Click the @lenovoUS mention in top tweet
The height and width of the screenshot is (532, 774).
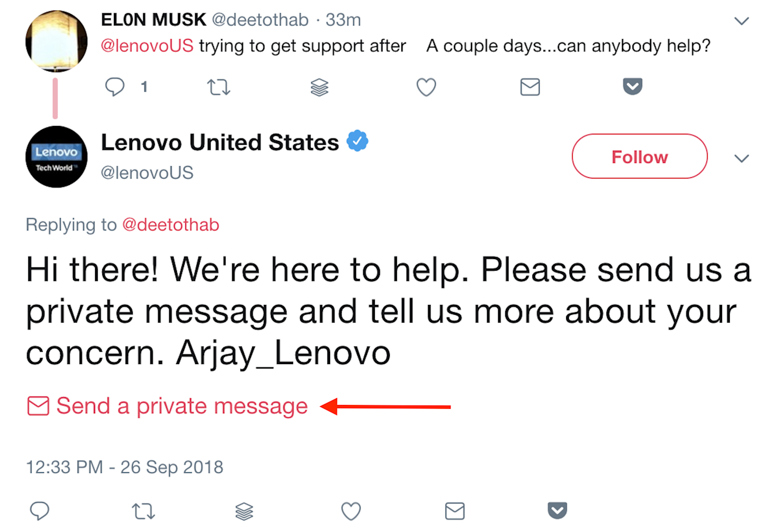pos(147,45)
